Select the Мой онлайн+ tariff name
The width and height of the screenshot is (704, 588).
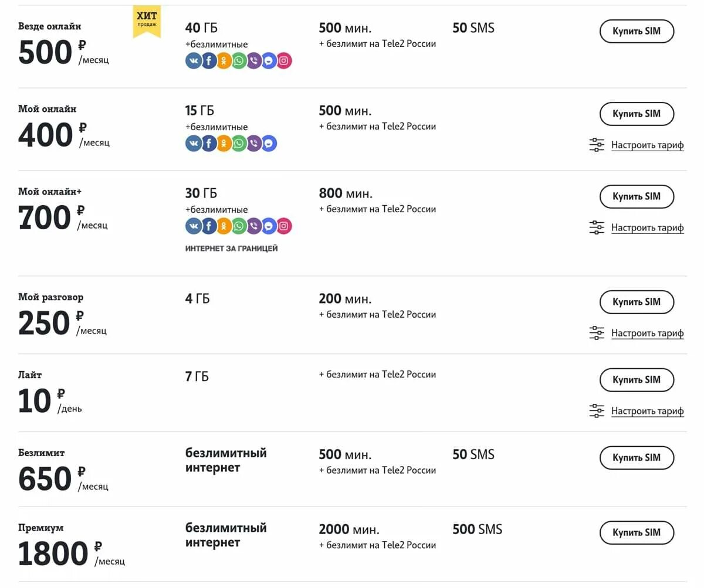[x=50, y=192]
